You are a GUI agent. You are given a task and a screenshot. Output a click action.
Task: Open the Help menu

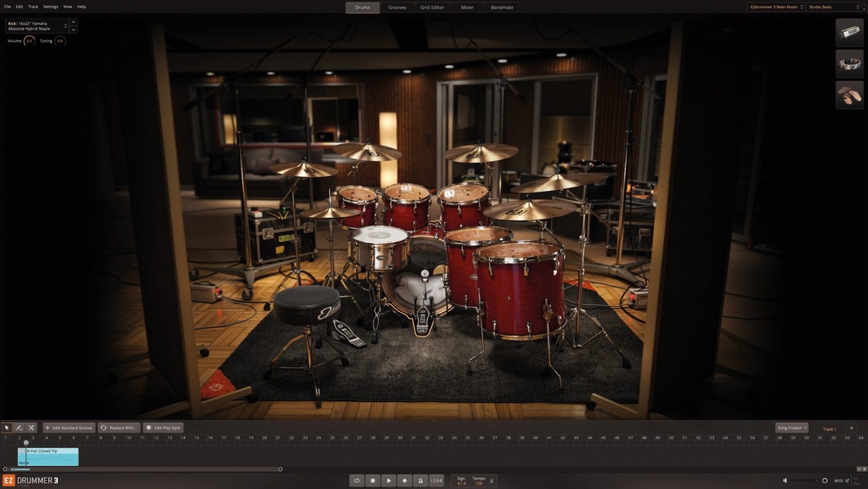pos(81,7)
